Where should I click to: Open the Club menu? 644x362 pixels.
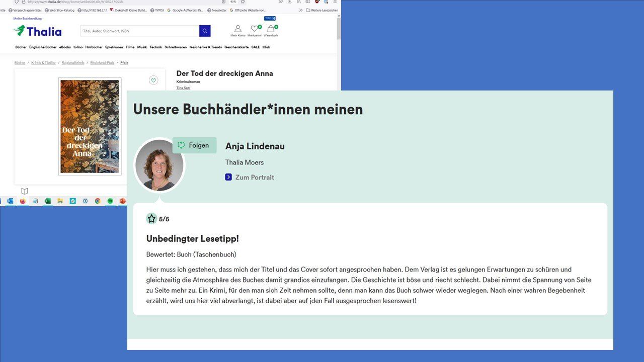click(x=266, y=47)
